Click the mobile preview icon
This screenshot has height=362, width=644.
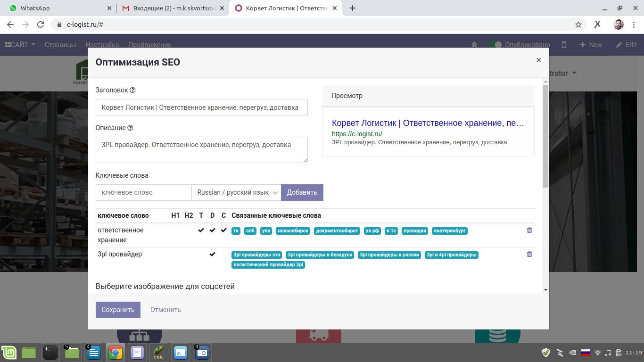[564, 45]
